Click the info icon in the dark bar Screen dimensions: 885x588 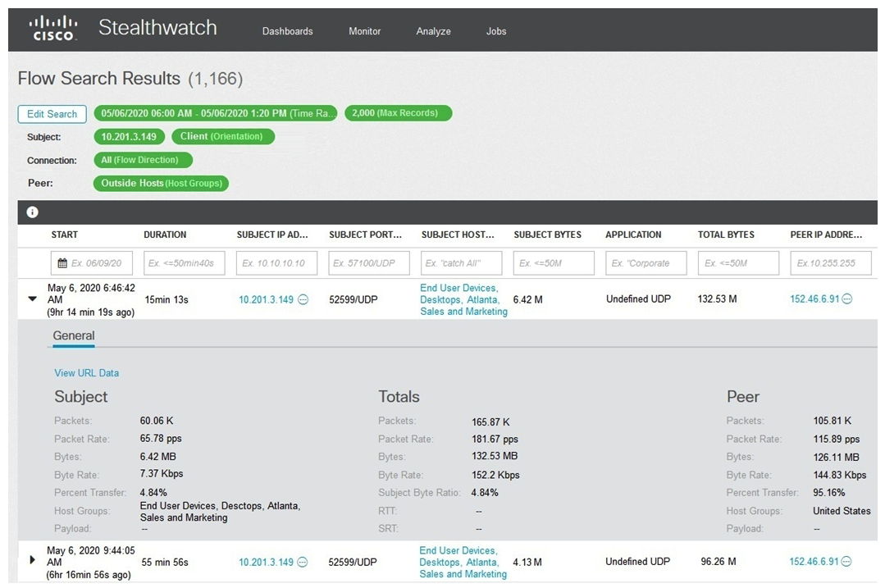click(x=33, y=212)
